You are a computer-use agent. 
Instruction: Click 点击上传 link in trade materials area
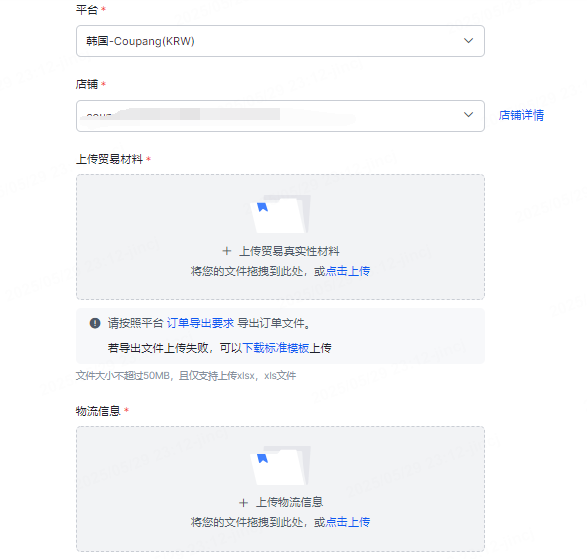coord(348,271)
